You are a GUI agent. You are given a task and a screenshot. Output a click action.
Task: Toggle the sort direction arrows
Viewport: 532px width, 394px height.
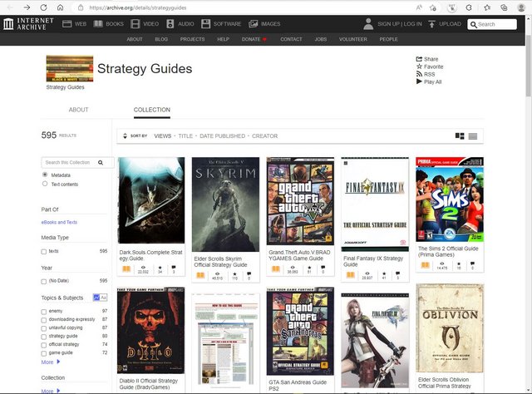(125, 136)
